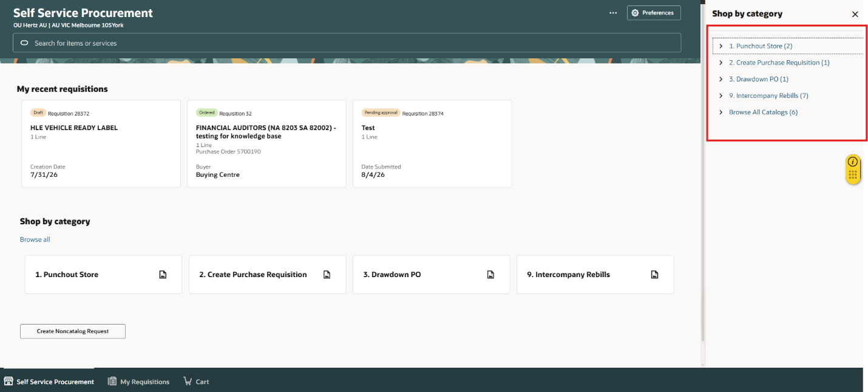Open pending approval Requisition 28374 card
The width and height of the screenshot is (868, 392).
point(432,143)
